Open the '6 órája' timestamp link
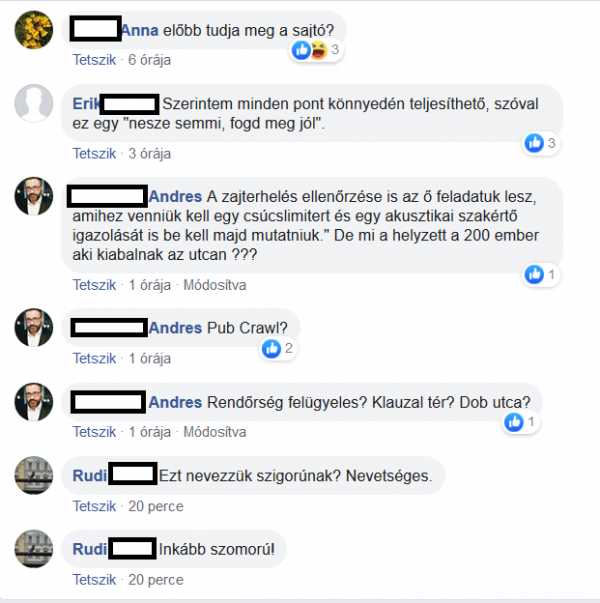 pyautogui.click(x=149, y=60)
